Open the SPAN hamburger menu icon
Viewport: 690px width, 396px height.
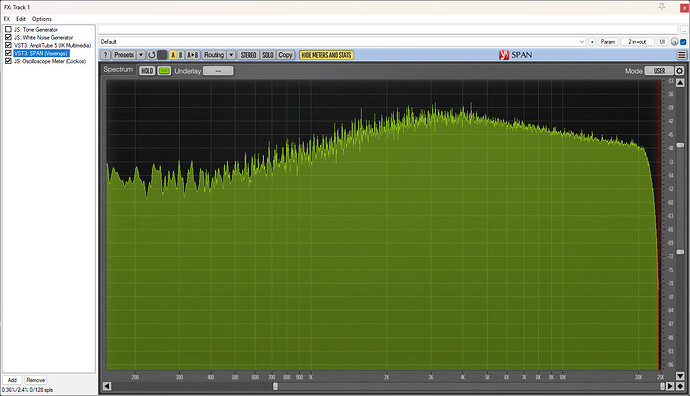682,55
